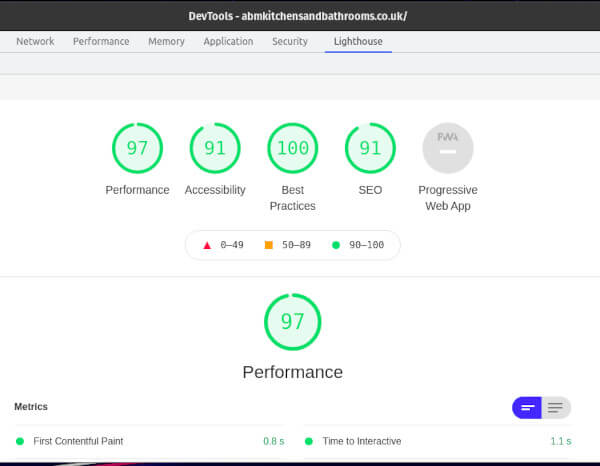Click the 0.8 s metric value
The height and width of the screenshot is (466, 600).
click(274, 441)
